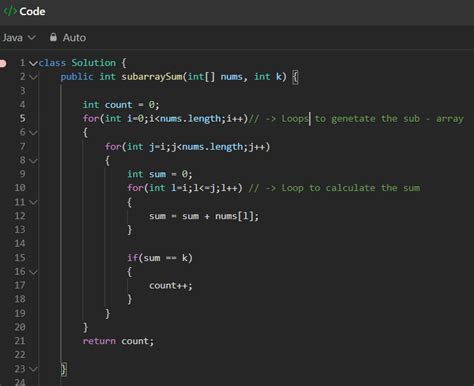Click the 'if(sum == k)' condition
This screenshot has width=474, height=386.
coord(160,258)
